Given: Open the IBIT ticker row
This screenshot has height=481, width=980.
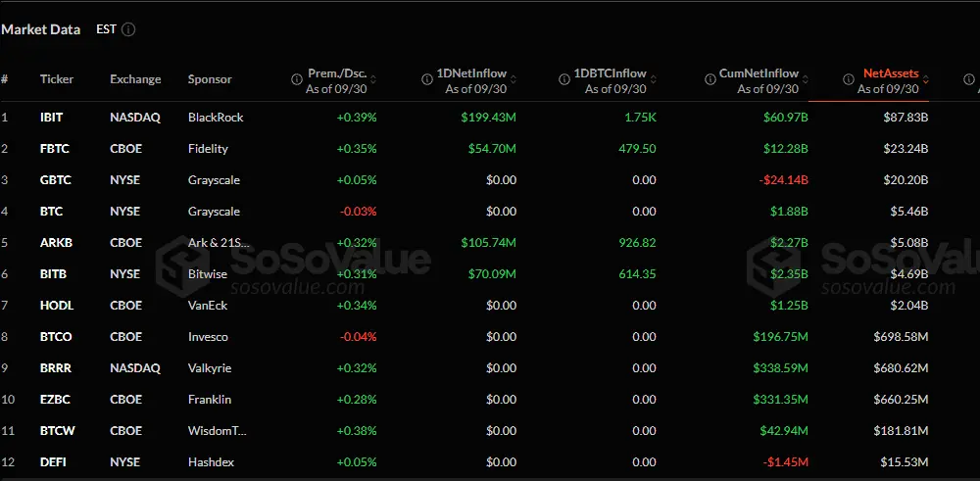Looking at the screenshot, I should tap(51, 118).
